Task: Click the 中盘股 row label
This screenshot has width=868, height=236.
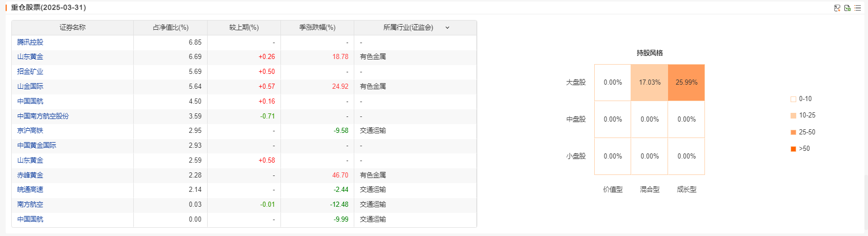Action: coord(576,120)
